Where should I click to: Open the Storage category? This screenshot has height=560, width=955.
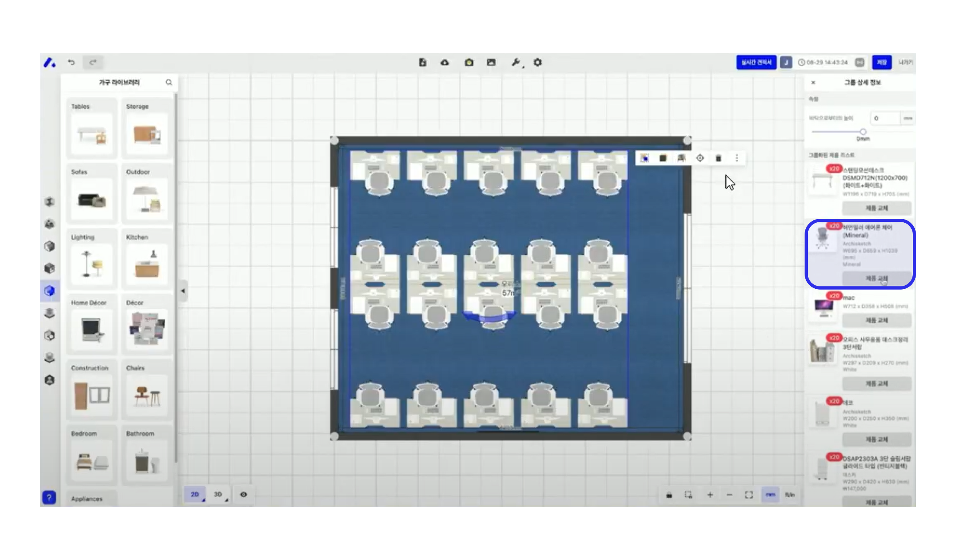[x=147, y=128]
